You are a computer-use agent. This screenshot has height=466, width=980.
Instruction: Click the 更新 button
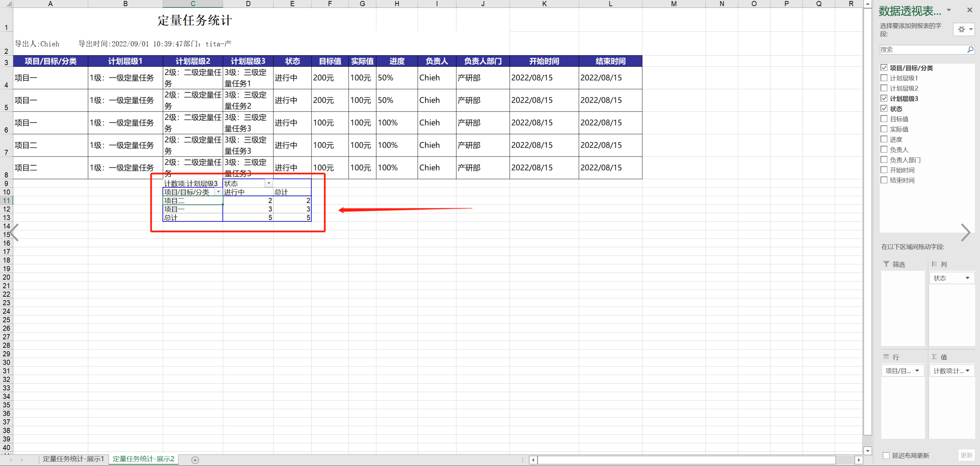click(x=966, y=455)
